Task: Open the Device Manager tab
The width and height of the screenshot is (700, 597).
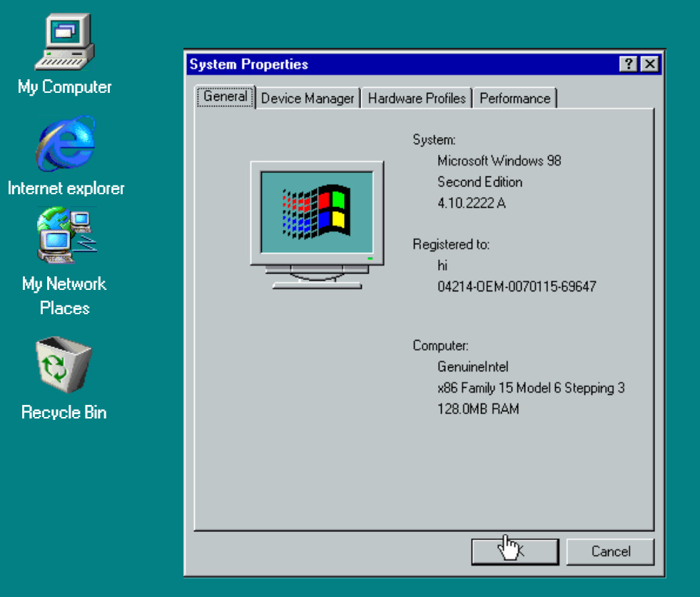Action: pyautogui.click(x=308, y=99)
